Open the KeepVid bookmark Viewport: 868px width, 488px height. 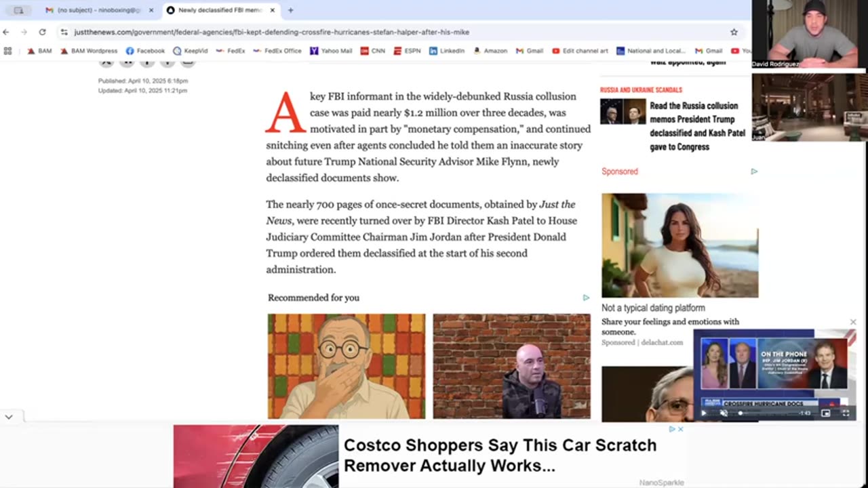pyautogui.click(x=191, y=51)
